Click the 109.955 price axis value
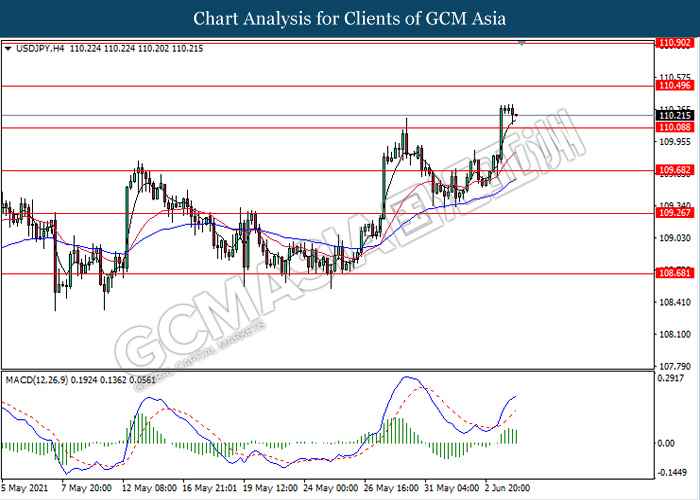The width and height of the screenshot is (700, 500). pos(675,142)
